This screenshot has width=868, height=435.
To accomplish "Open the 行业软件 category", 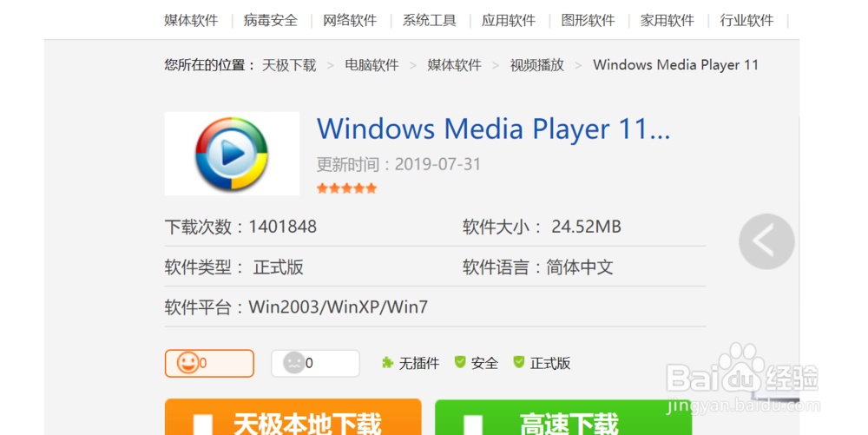I will (x=746, y=21).
